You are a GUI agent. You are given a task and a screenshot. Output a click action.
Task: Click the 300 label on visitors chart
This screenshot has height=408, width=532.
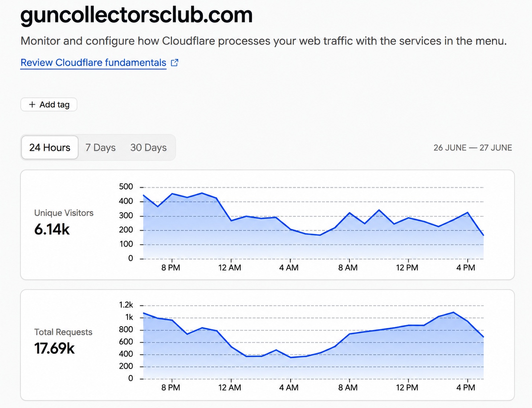coord(126,216)
